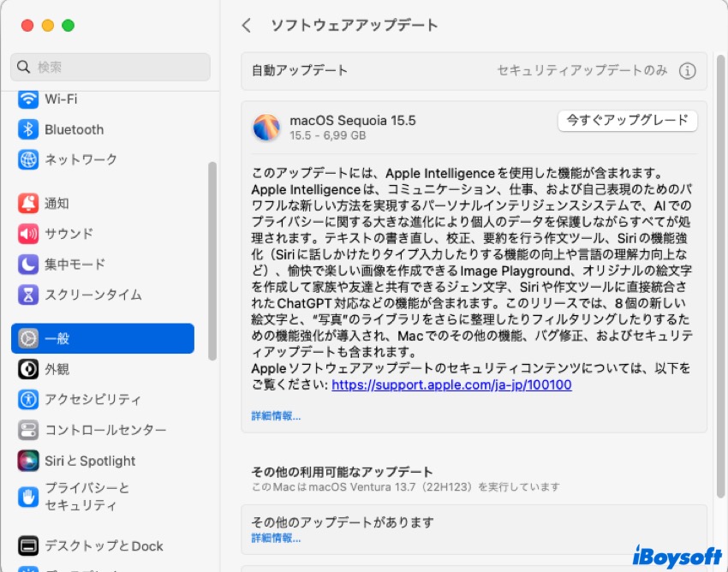
Task: Open 集中モード moon icon
Action: click(28, 264)
